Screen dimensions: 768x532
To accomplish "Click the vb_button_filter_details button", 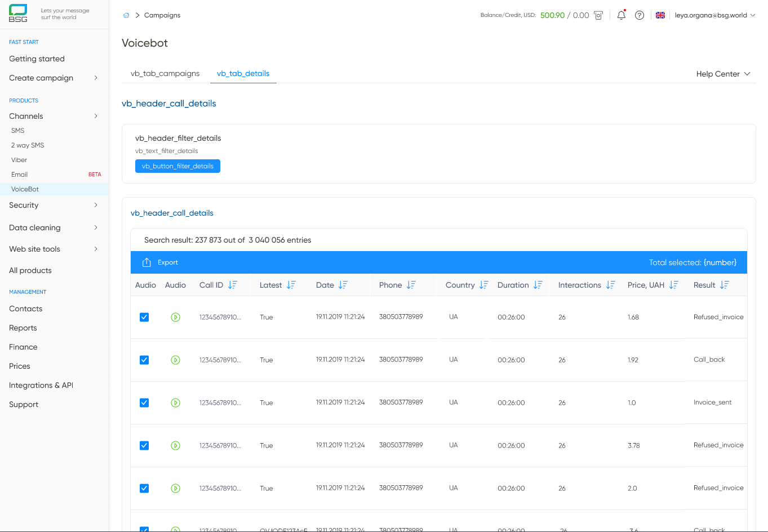I will click(177, 166).
